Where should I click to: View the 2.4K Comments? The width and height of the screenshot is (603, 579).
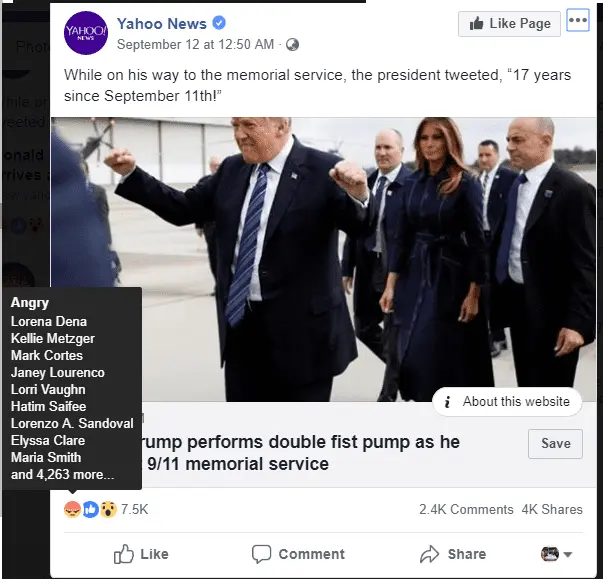coord(465,509)
